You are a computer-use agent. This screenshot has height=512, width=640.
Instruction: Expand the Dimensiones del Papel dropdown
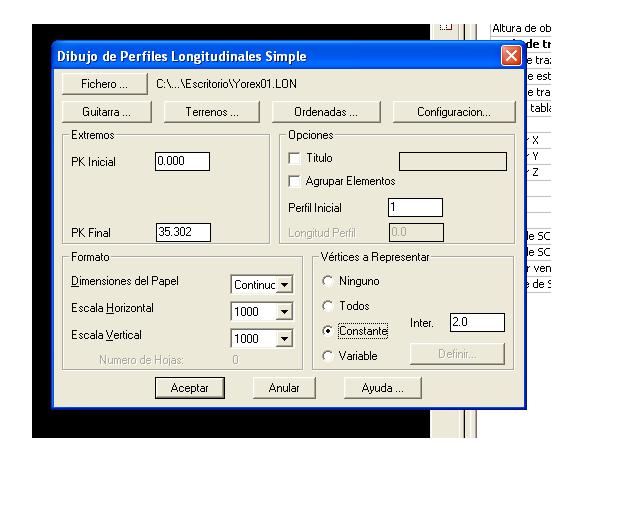tap(284, 285)
